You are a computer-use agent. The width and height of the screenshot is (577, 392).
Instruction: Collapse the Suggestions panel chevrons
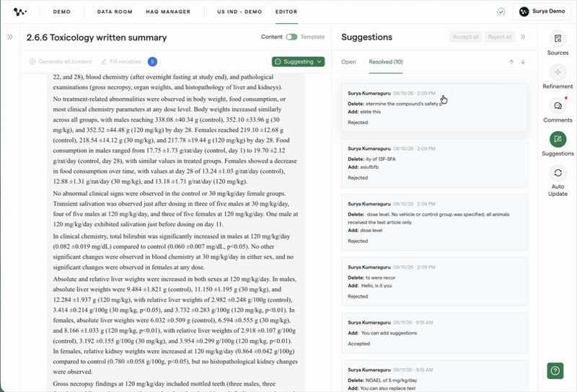coord(523,37)
